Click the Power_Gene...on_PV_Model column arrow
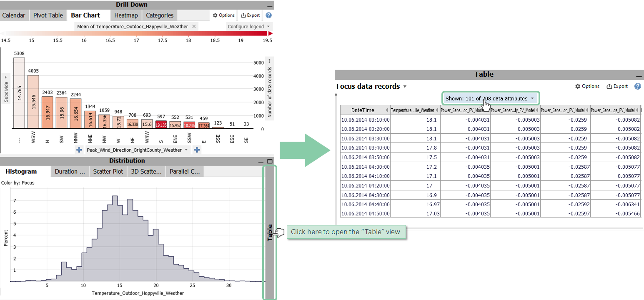 (587, 110)
